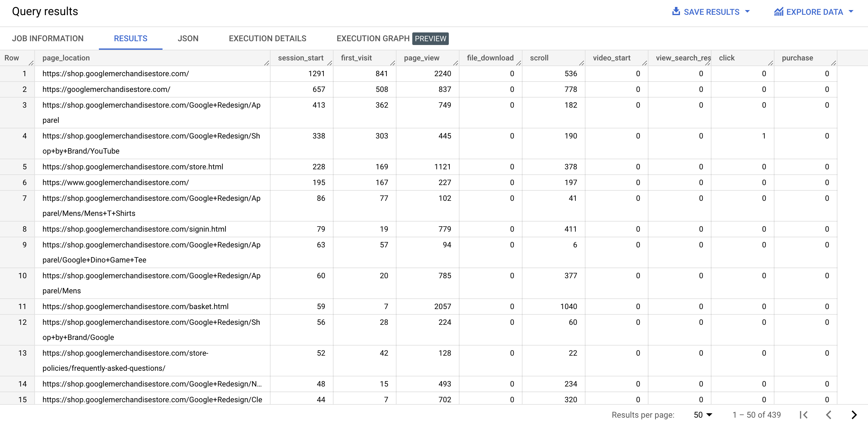Switch to the JSON tab
Screen dimensions: 868x423
click(x=188, y=38)
